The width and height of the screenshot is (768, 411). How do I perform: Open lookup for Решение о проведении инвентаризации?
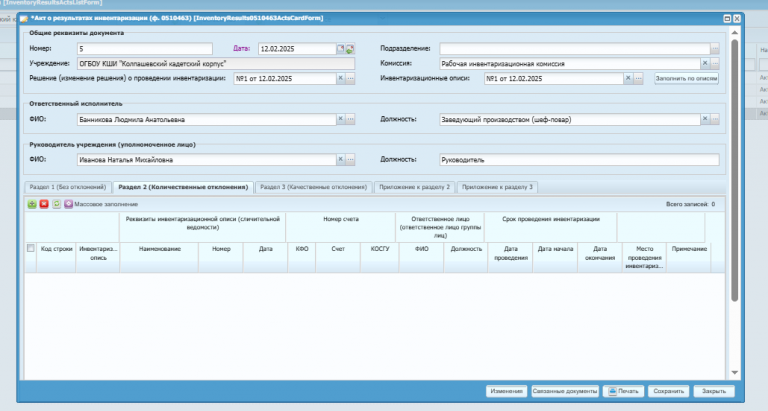350,78
